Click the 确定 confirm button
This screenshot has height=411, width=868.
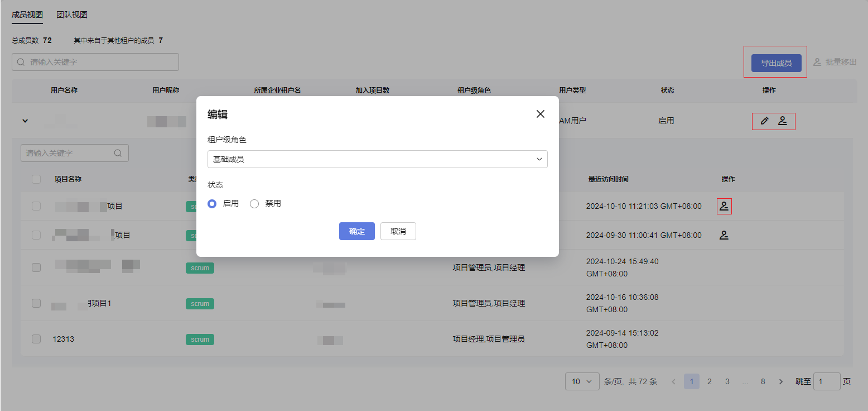[356, 231]
